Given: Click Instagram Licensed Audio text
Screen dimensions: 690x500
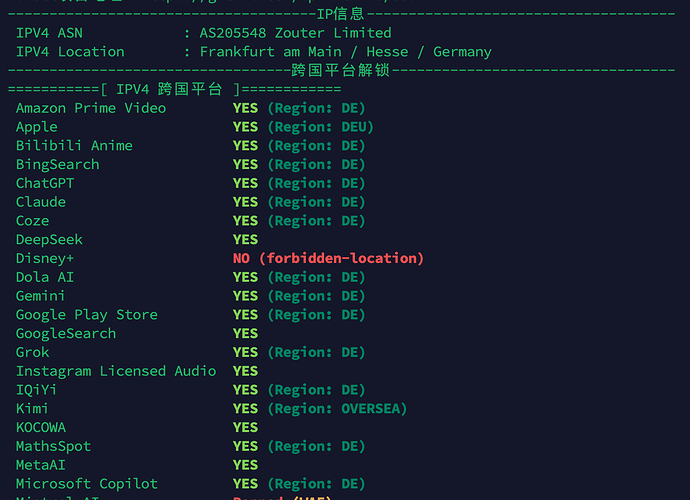Looking at the screenshot, I should [116, 371].
